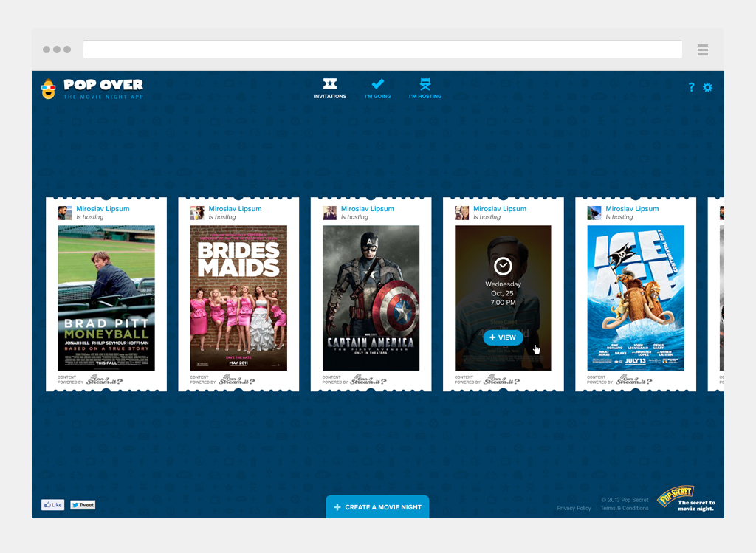Click Miroslav Lipsum name above Moneyball
Screen dimensions: 756x553
point(103,209)
